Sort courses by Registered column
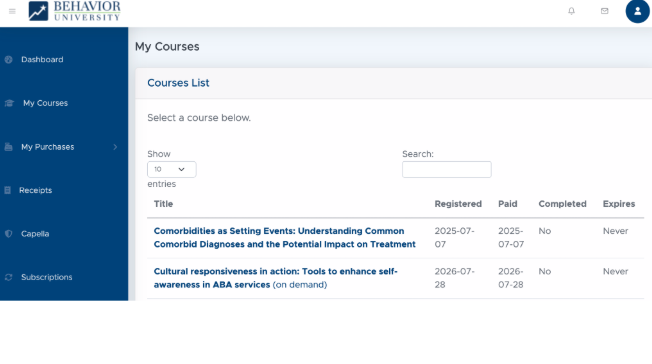 (458, 204)
